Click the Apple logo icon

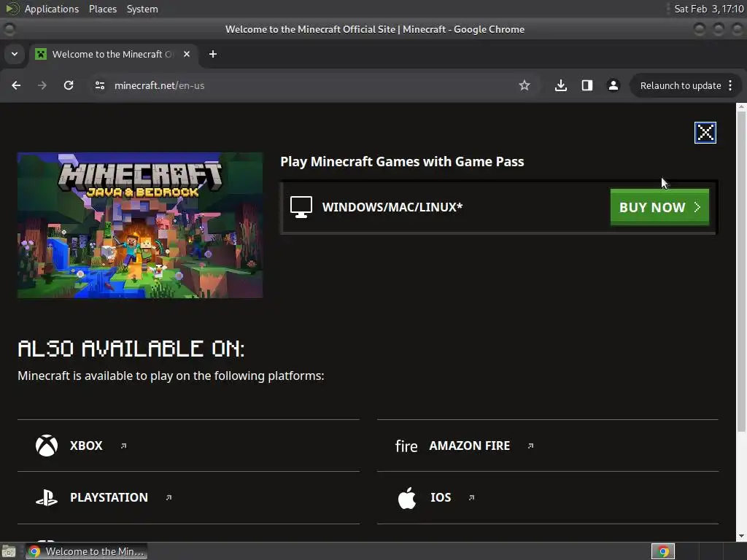point(407,497)
